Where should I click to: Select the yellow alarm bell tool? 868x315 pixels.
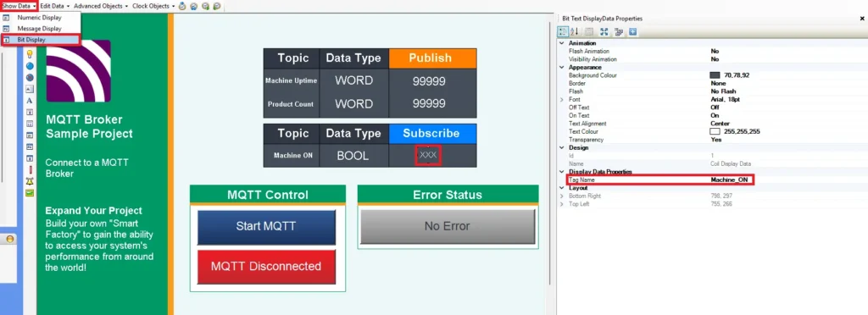tap(30, 181)
